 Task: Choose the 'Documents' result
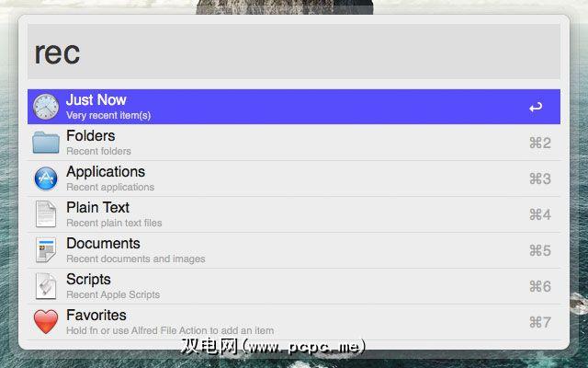click(294, 250)
